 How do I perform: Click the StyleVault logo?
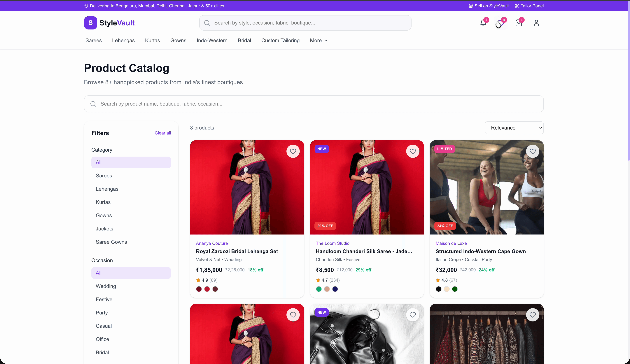pos(109,23)
